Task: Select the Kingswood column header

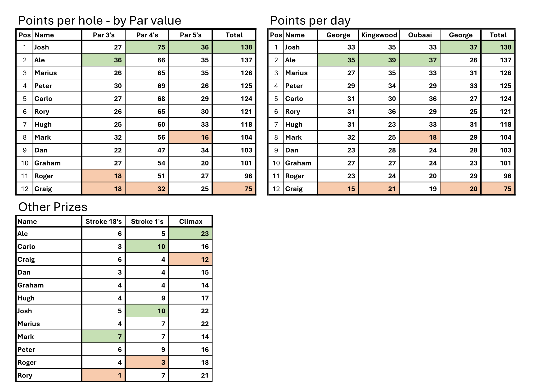Action: [379, 35]
